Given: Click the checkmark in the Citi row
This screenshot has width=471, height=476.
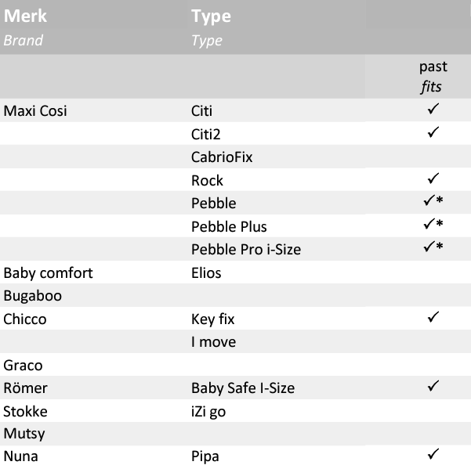Looking at the screenshot, I should pyautogui.click(x=433, y=109).
